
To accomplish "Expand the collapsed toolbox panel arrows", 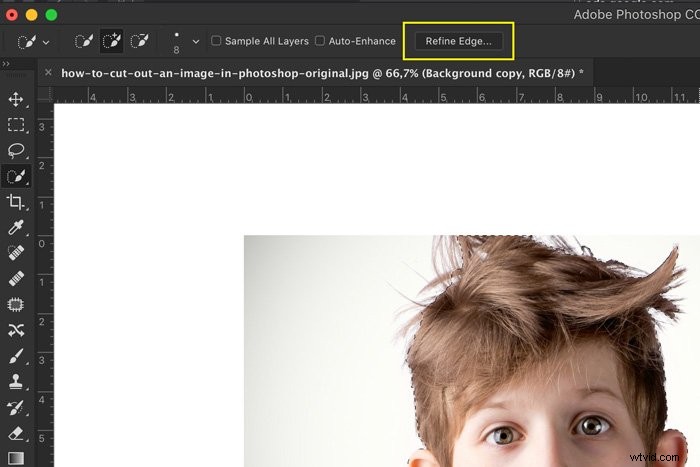I will [x=6, y=64].
